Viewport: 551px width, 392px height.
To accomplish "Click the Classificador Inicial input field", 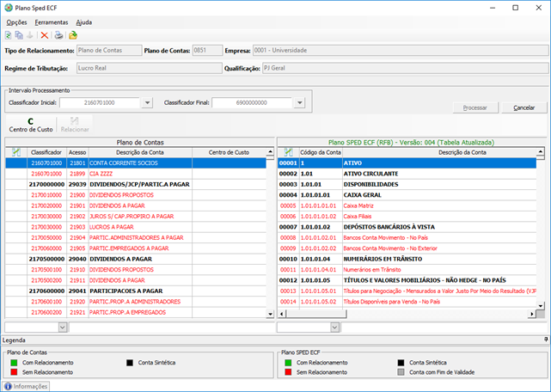I will coord(100,102).
